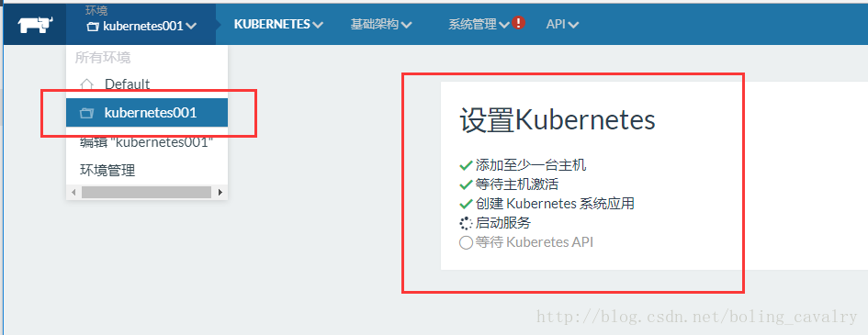The width and height of the screenshot is (868, 335).
Task: Open the API menu
Action: pyautogui.click(x=562, y=25)
